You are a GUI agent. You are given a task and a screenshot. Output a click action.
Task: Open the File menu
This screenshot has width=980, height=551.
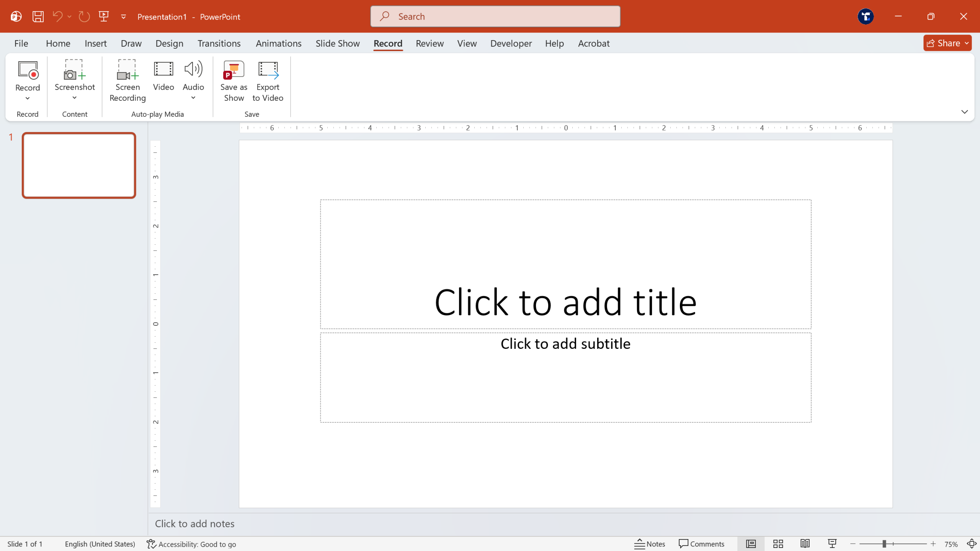[x=21, y=43]
